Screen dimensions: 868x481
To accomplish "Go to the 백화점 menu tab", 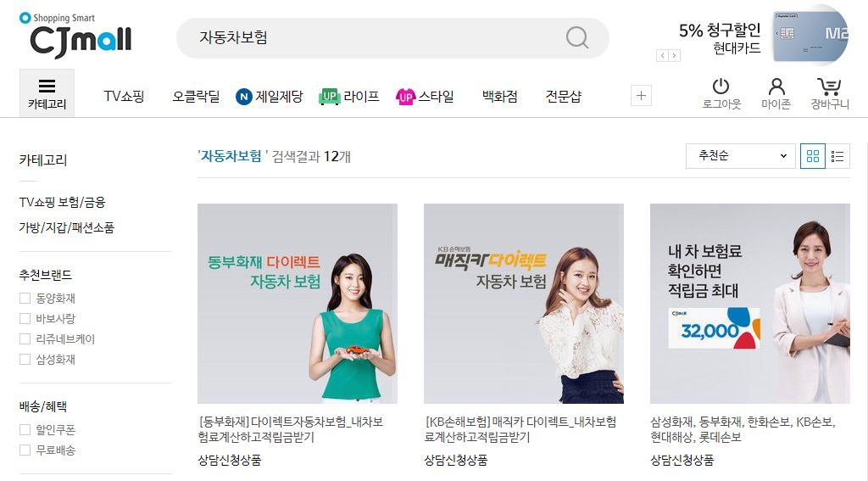I will tap(499, 97).
